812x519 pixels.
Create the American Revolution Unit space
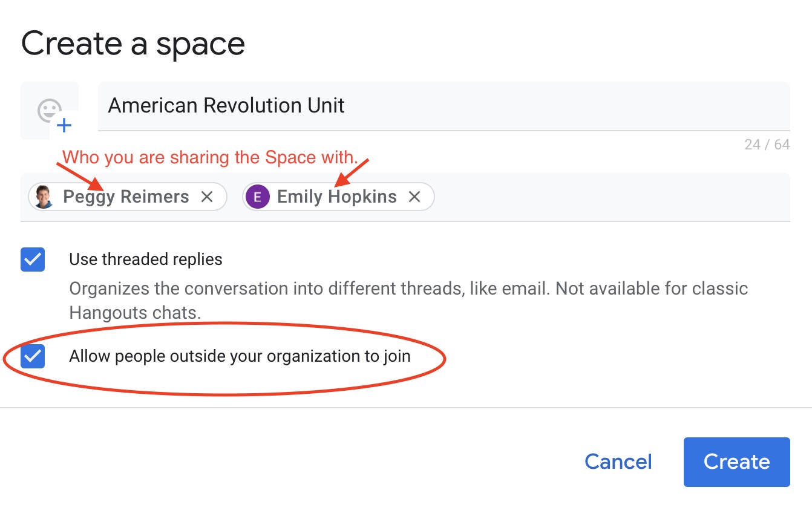click(x=736, y=462)
